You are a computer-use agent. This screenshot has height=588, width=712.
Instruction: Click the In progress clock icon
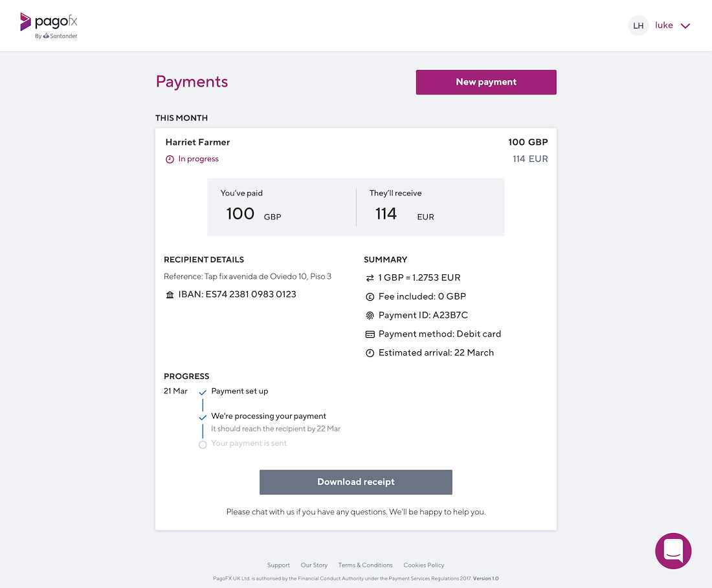(170, 159)
